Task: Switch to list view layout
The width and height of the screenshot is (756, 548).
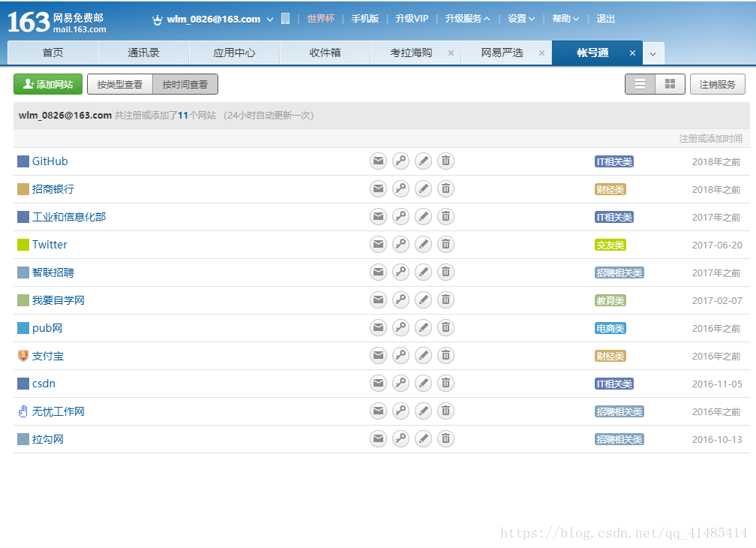Action: [640, 84]
